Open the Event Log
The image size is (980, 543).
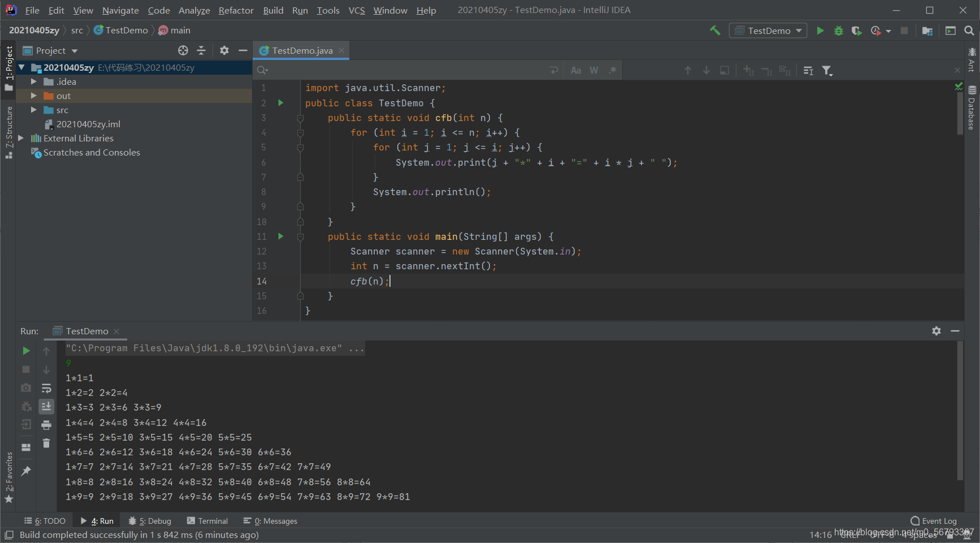934,521
